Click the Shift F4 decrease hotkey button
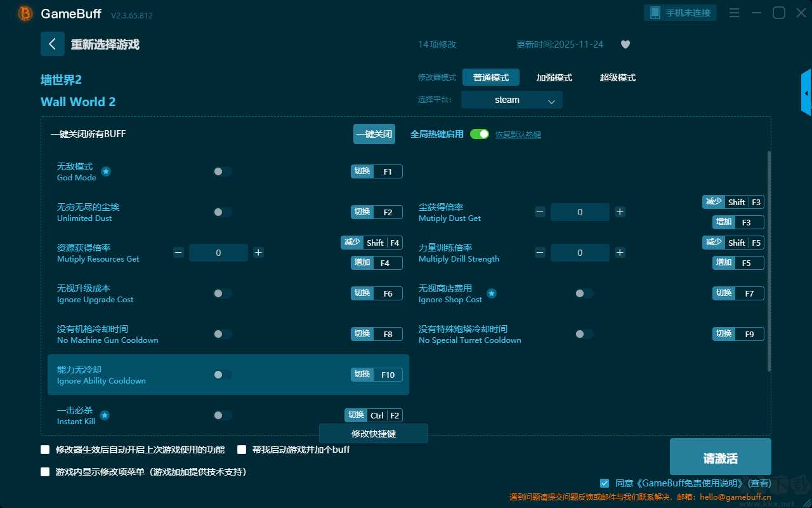Image resolution: width=812 pixels, height=508 pixels. [x=372, y=243]
